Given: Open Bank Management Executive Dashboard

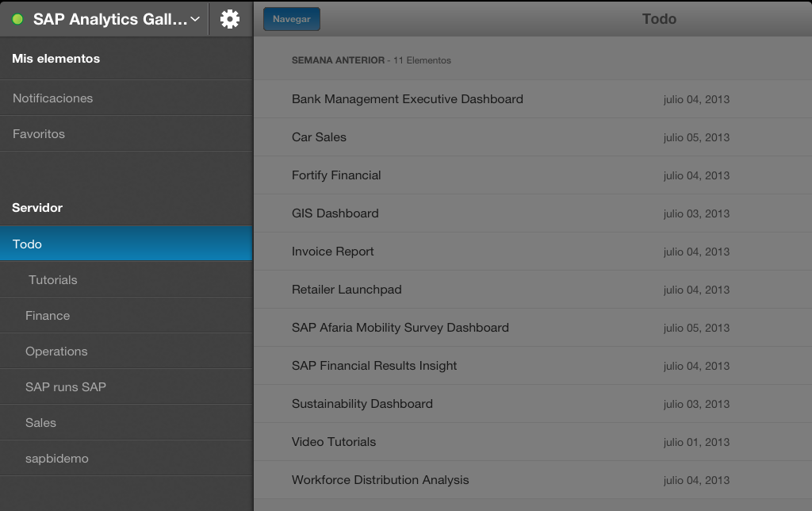Looking at the screenshot, I should coord(408,99).
